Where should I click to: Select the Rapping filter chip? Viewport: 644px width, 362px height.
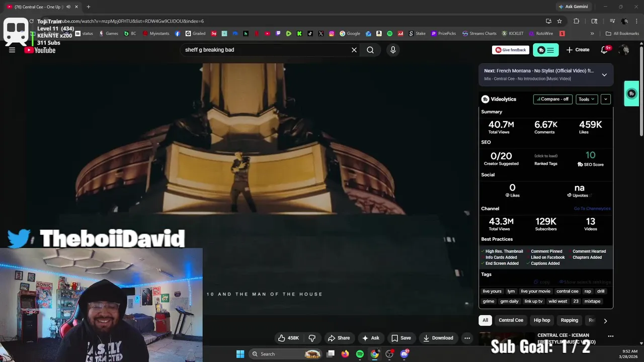570,320
